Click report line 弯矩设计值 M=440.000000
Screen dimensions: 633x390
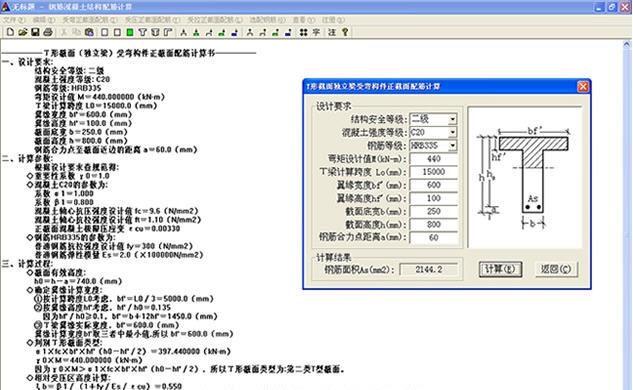coord(100,97)
